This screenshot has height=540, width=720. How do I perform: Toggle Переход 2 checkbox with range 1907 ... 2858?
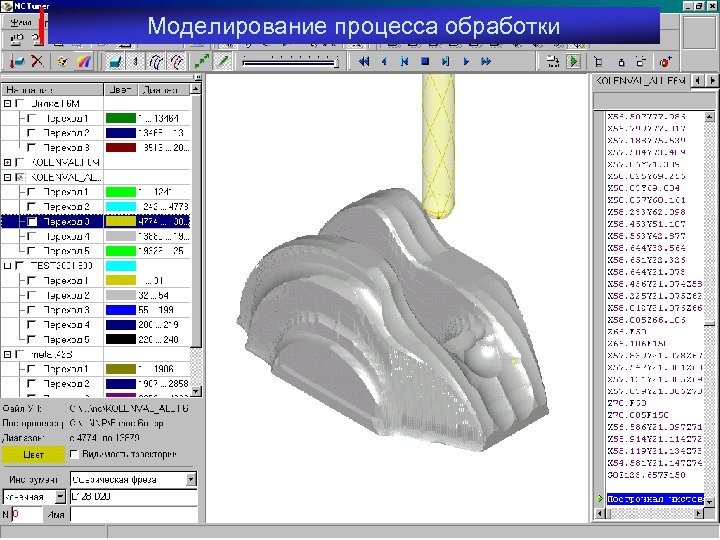coord(32,383)
